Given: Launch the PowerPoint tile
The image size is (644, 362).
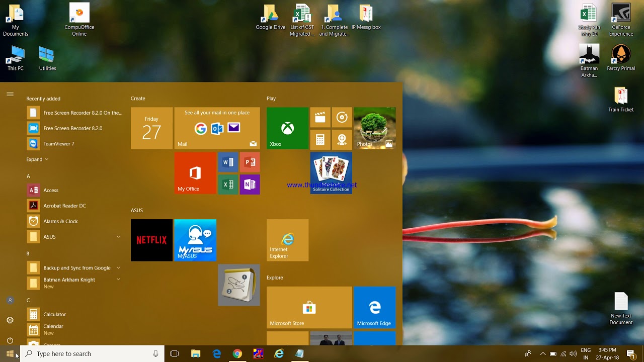Looking at the screenshot, I should (x=250, y=162).
